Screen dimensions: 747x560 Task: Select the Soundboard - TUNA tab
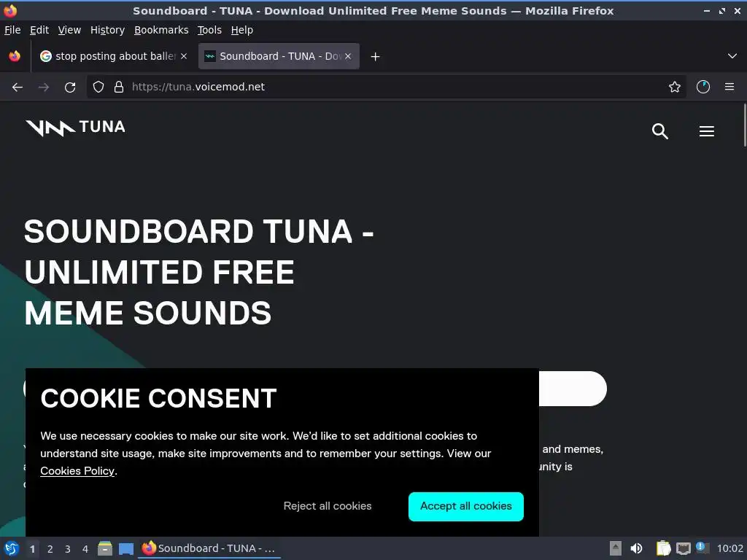279,56
